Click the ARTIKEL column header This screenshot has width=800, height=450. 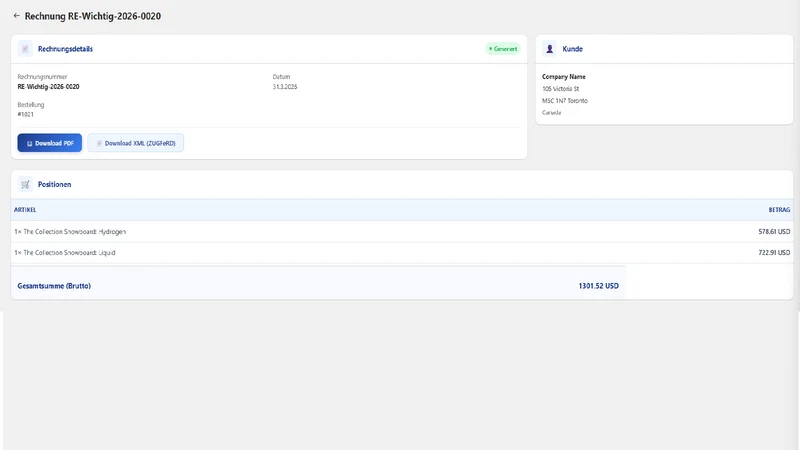[25, 210]
